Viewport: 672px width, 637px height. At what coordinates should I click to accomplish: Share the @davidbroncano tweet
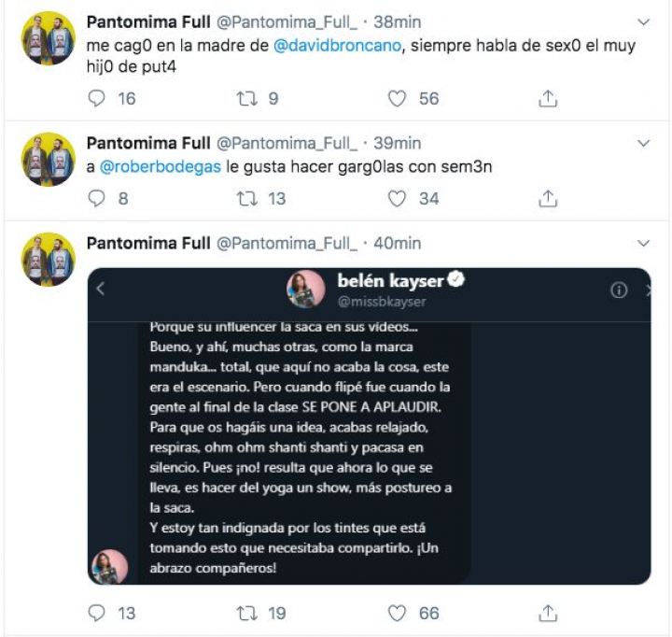pos(549,98)
